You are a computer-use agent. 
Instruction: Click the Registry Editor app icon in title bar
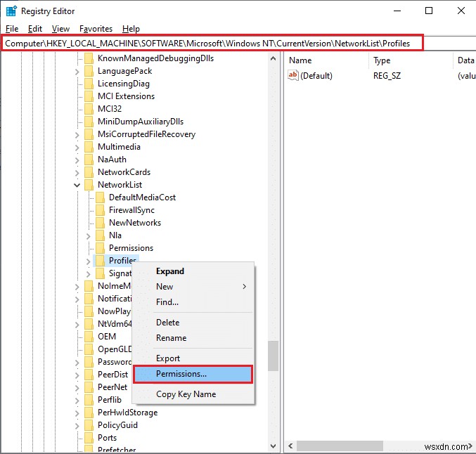pyautogui.click(x=11, y=11)
